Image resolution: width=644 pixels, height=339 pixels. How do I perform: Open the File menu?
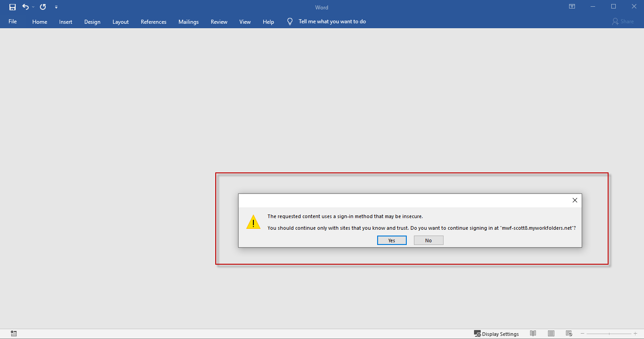point(13,21)
